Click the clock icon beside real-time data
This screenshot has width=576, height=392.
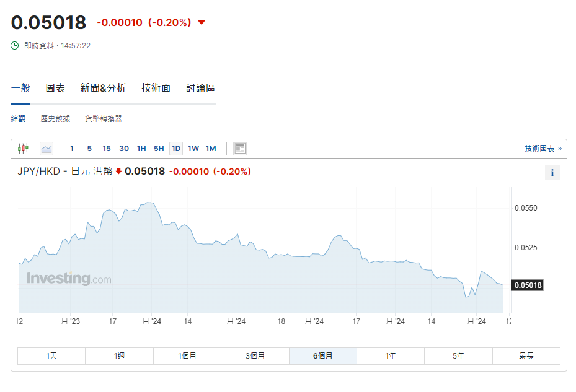coord(16,46)
